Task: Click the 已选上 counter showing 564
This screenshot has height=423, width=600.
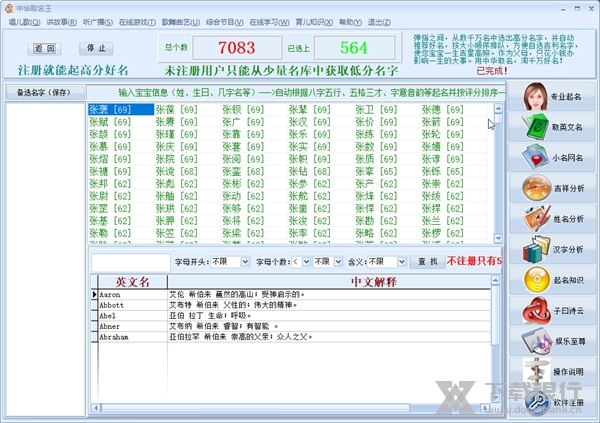Action: click(x=354, y=48)
